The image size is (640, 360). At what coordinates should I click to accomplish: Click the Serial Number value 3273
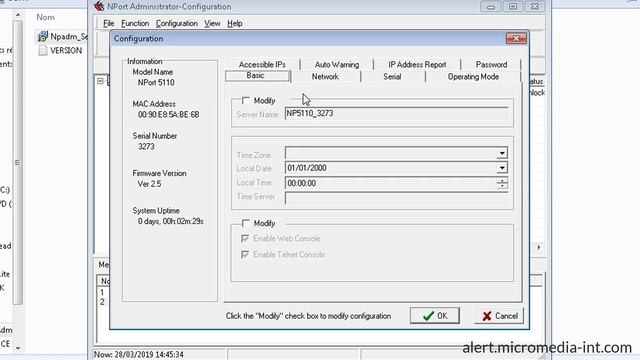coord(146,147)
